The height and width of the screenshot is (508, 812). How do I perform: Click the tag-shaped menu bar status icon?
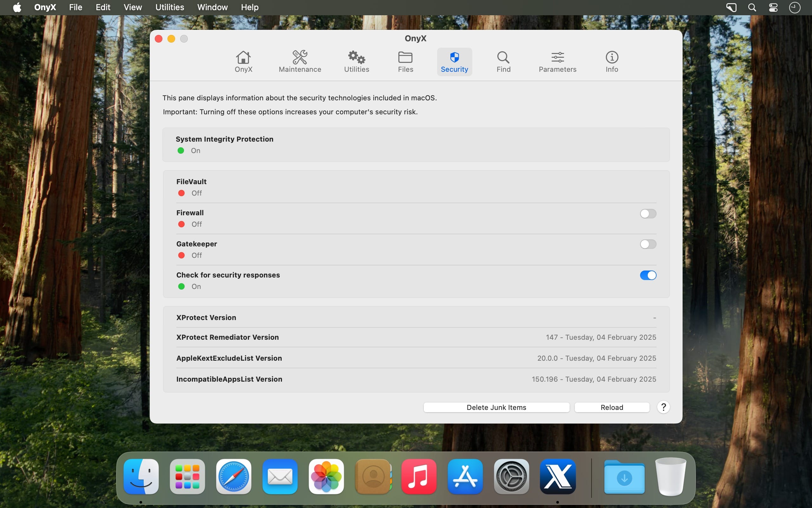pos(731,7)
